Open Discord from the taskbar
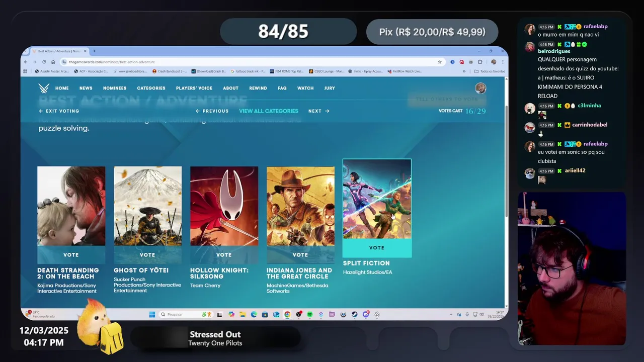Image resolution: width=644 pixels, height=362 pixels. coord(366,314)
